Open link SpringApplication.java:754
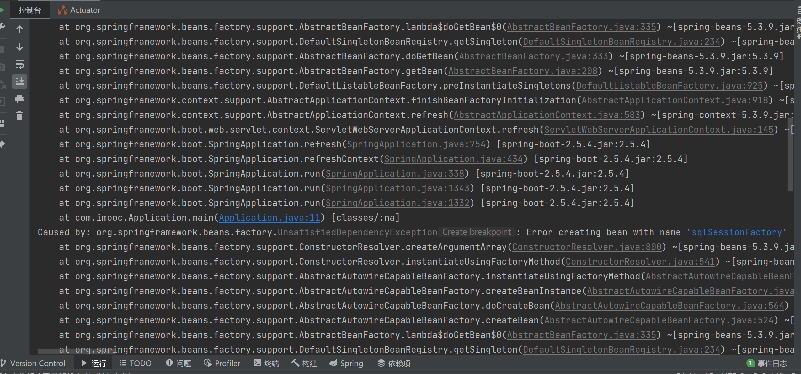 (x=418, y=145)
